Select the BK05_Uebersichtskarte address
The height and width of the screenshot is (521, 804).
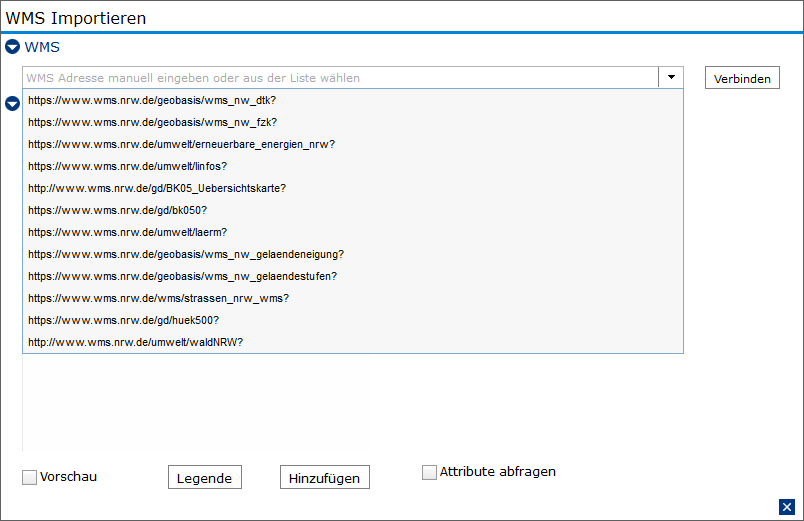353,189
